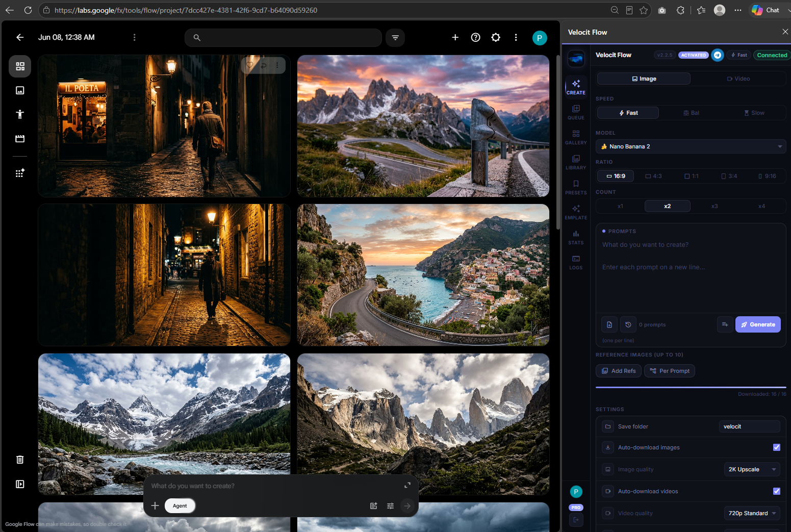
Task: Open the Library section in Velocit sidebar
Action: [576, 162]
